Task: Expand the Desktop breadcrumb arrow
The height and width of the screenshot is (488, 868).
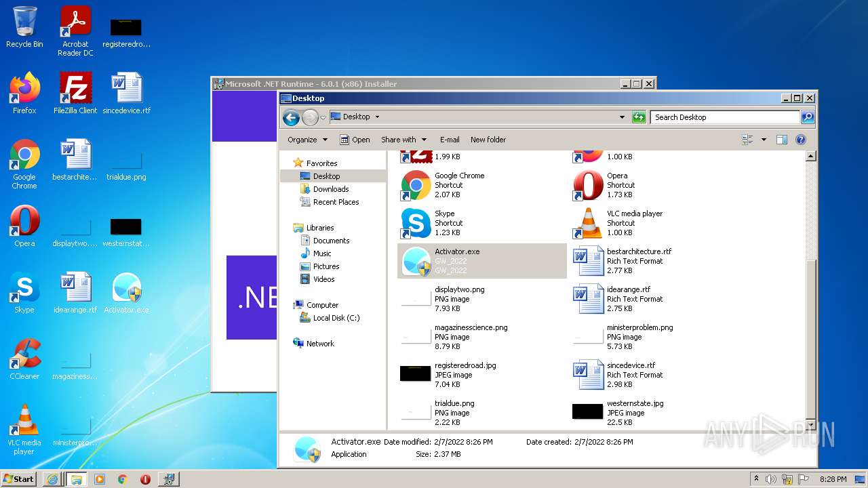Action: click(377, 117)
